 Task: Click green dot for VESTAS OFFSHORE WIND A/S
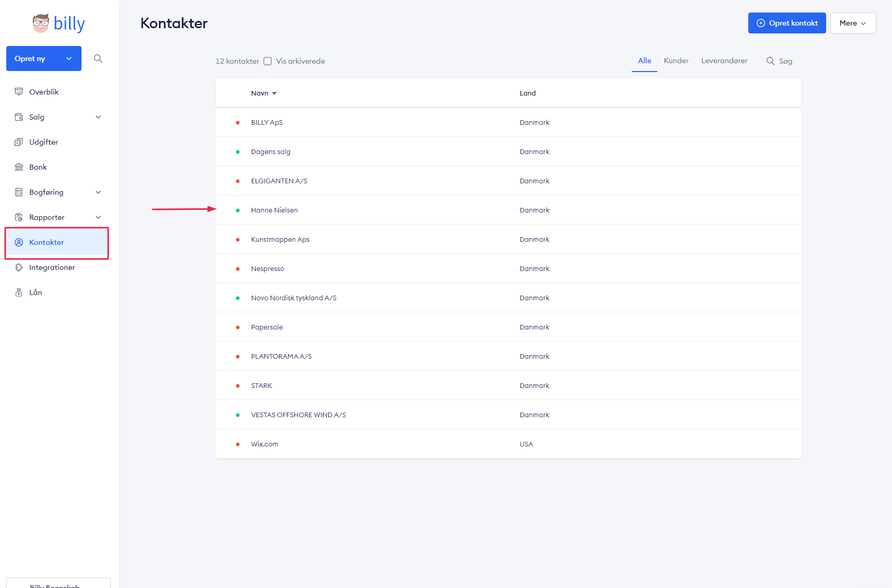238,415
